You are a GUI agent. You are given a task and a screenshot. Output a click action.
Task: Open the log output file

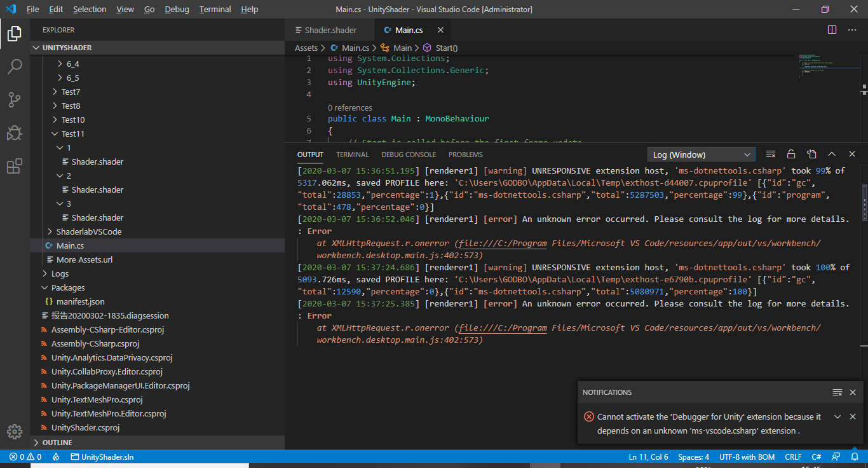click(811, 154)
